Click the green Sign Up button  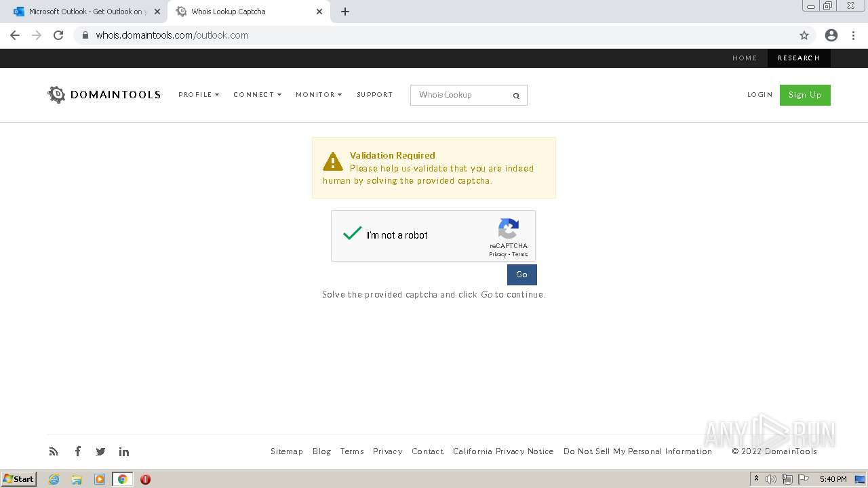click(805, 95)
